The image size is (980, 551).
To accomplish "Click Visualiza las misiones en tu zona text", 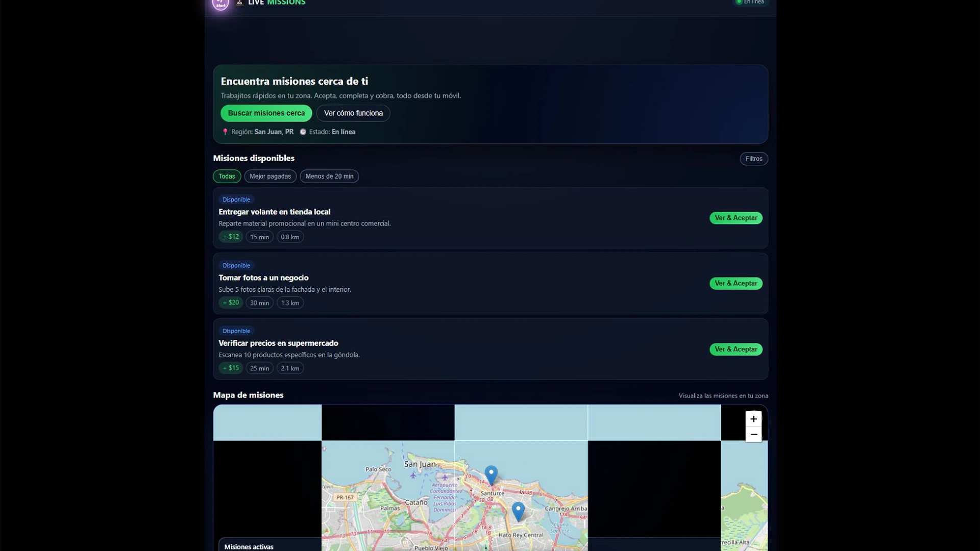I will coord(723,395).
